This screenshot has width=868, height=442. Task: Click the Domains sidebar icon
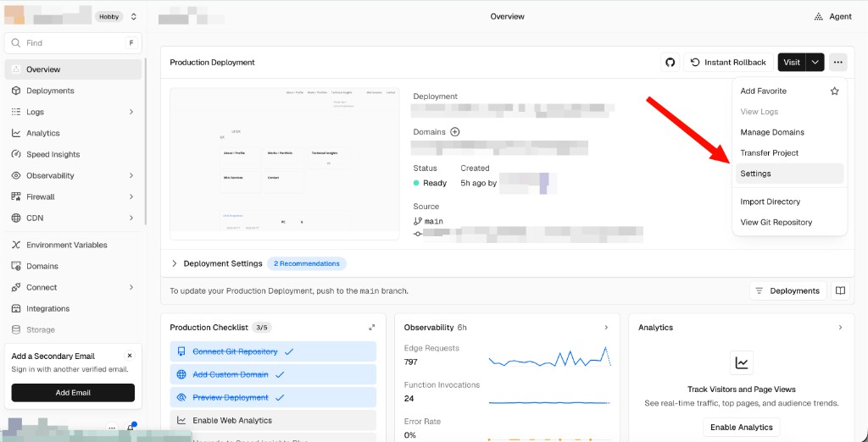(x=16, y=266)
